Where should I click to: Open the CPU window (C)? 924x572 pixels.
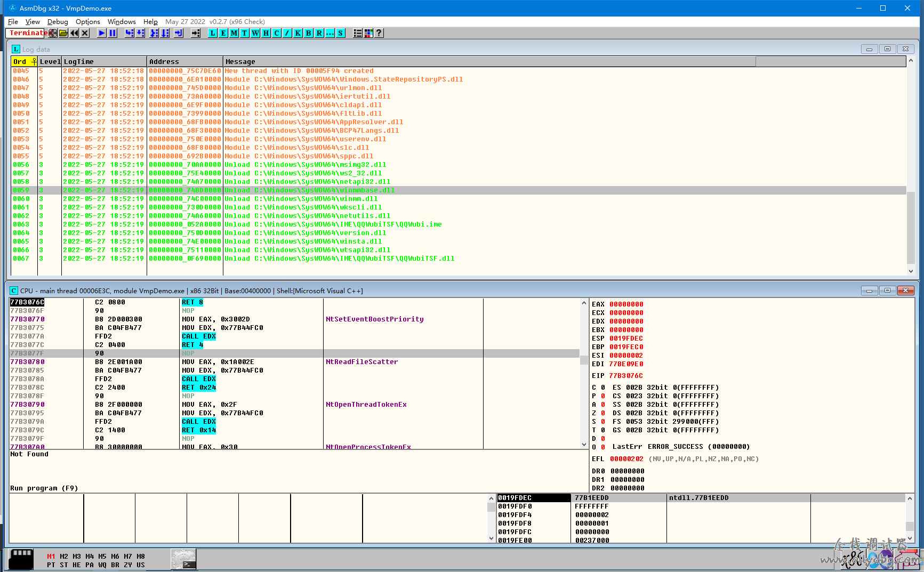tap(277, 33)
